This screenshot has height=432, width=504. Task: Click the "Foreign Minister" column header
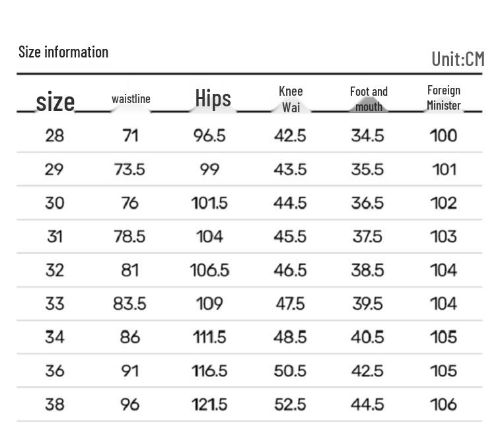click(443, 97)
